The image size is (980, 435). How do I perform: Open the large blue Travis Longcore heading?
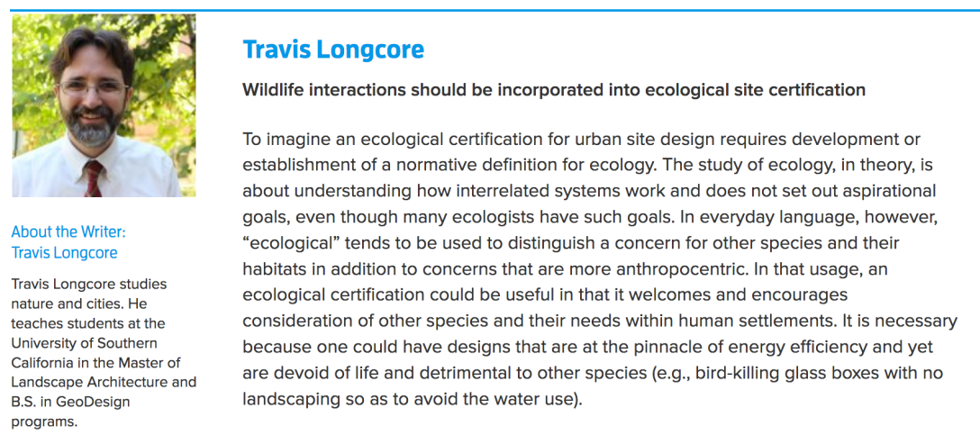tap(333, 50)
